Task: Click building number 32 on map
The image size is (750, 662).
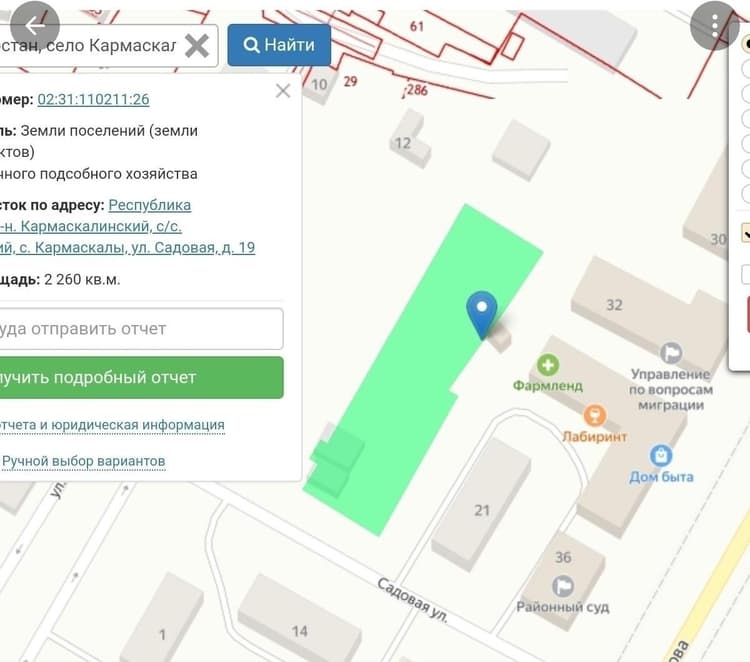Action: point(615,305)
